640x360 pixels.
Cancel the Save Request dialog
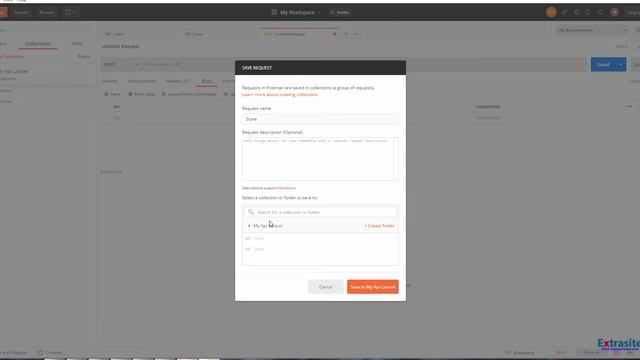tap(326, 287)
